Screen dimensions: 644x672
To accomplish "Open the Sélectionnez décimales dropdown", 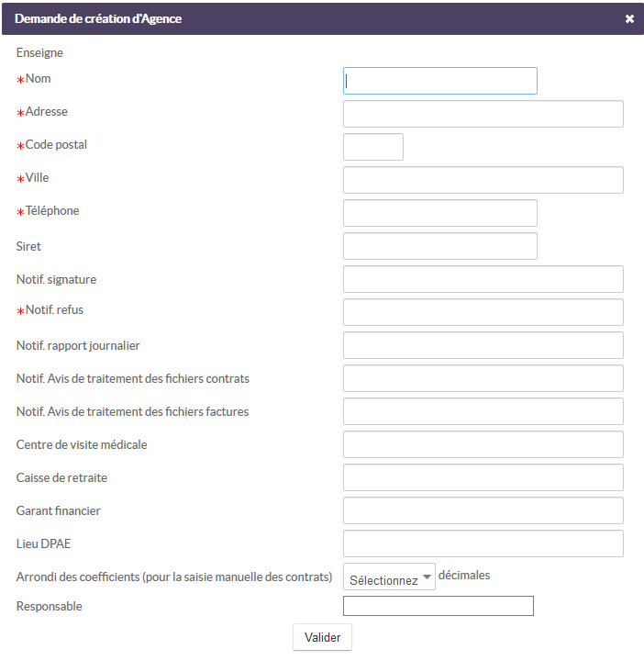I will (x=389, y=577).
